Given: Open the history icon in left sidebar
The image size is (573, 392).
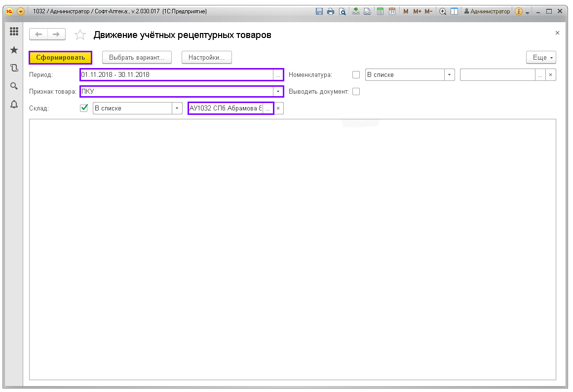Looking at the screenshot, I should (x=14, y=68).
